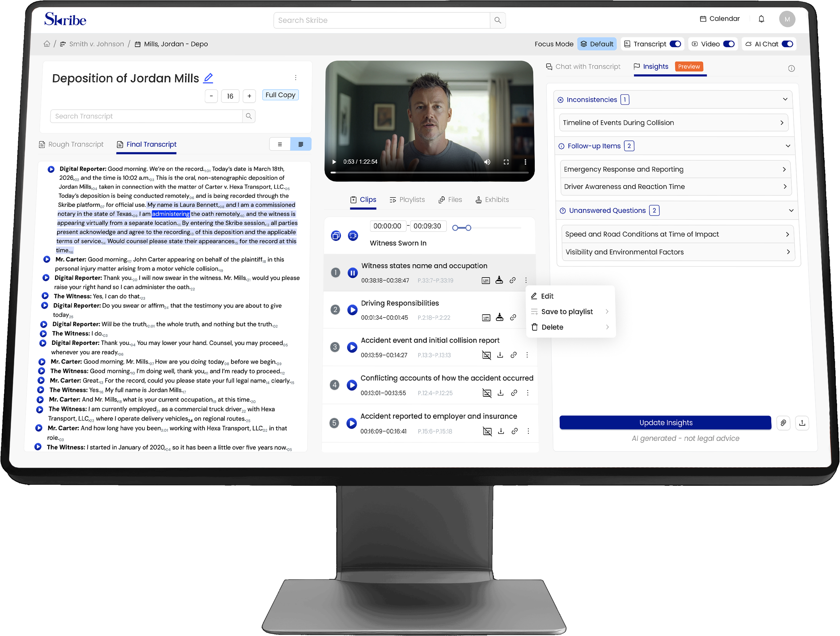This screenshot has height=636, width=840.
Task: Select Save to playlist in context menu
Action: [567, 312]
